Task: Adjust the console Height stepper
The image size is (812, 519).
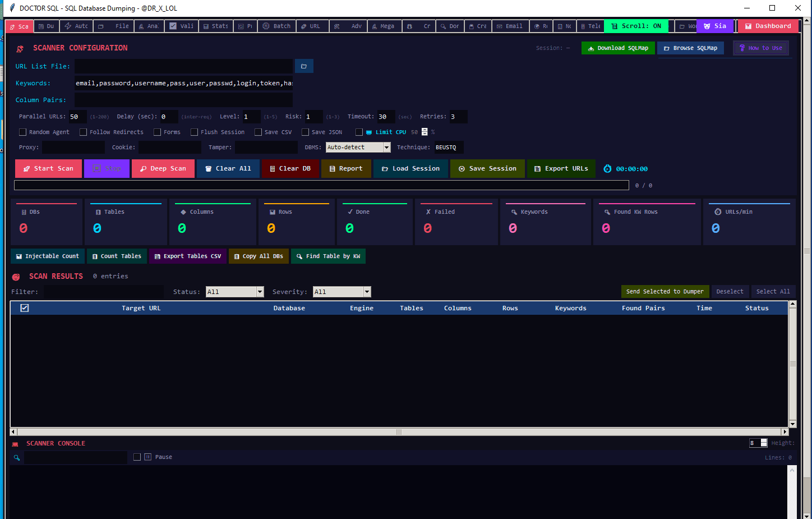Action: coord(764,443)
